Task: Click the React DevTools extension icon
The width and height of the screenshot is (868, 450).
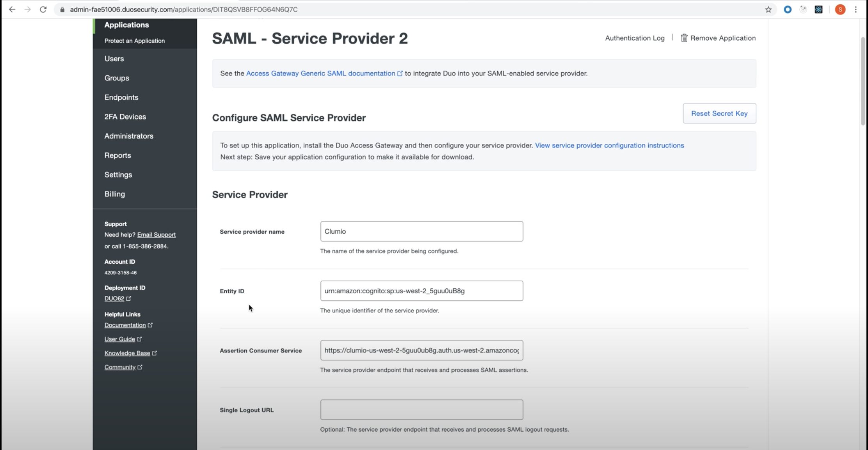Action: coord(818,9)
